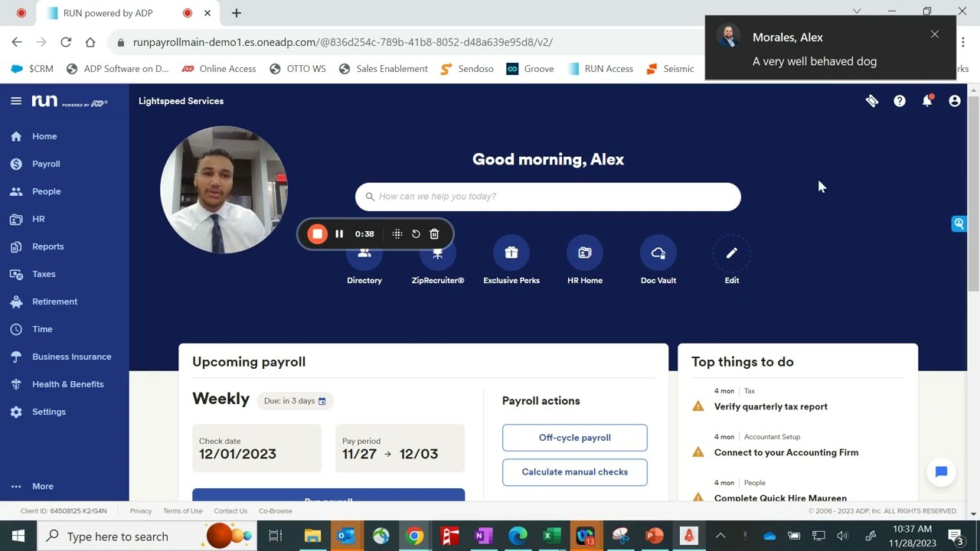This screenshot has height=551, width=980.
Task: Open the $CRM bookmark
Action: 32,69
